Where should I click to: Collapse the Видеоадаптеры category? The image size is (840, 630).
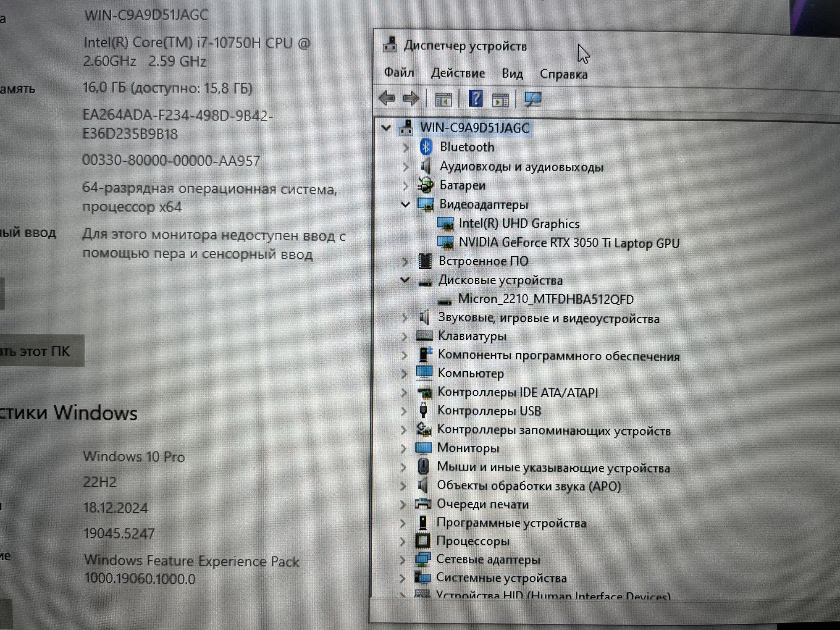tap(405, 205)
